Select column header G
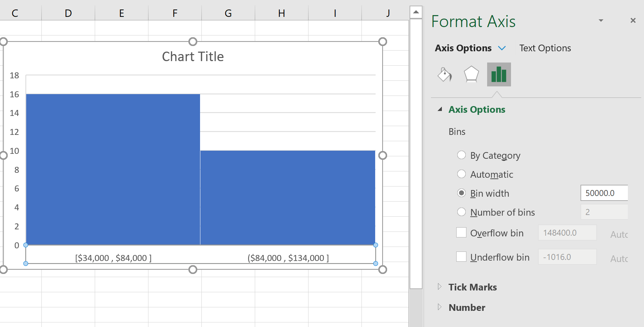Screen dimensions: 644x327 pyautogui.click(x=228, y=13)
